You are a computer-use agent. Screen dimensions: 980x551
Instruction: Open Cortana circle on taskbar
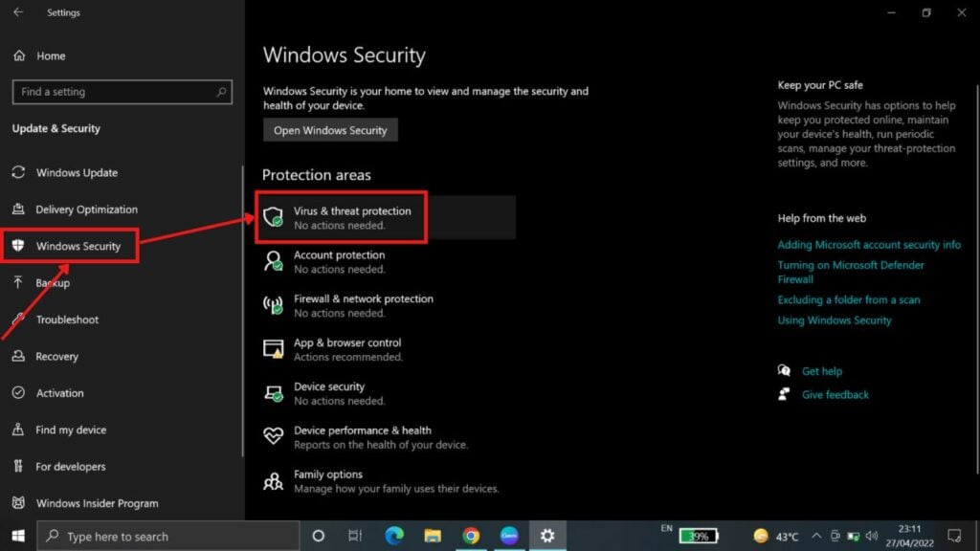[x=318, y=536]
